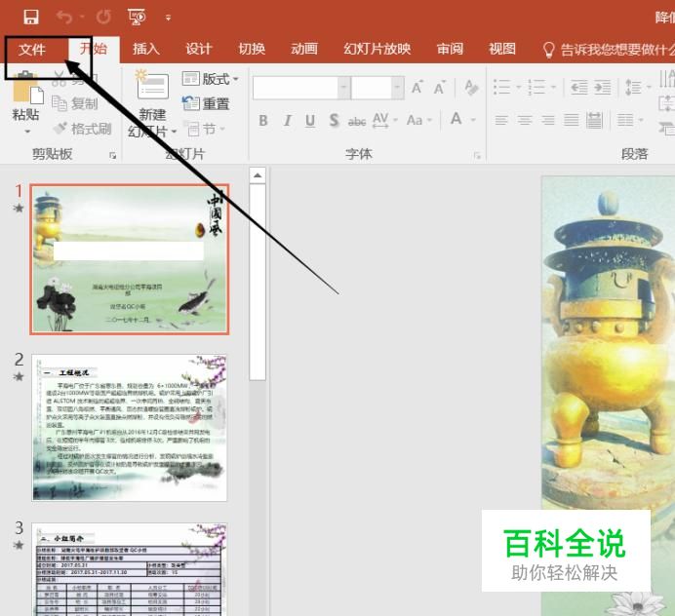Click the distributed alignment icon

click(x=594, y=120)
